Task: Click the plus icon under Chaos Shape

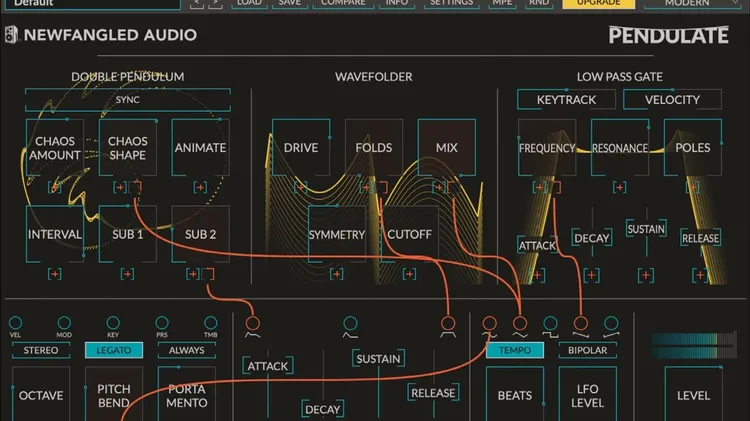Action: pos(120,188)
